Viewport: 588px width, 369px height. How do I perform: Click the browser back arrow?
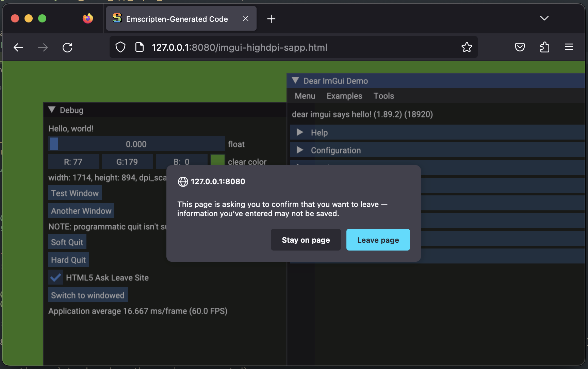pos(18,47)
